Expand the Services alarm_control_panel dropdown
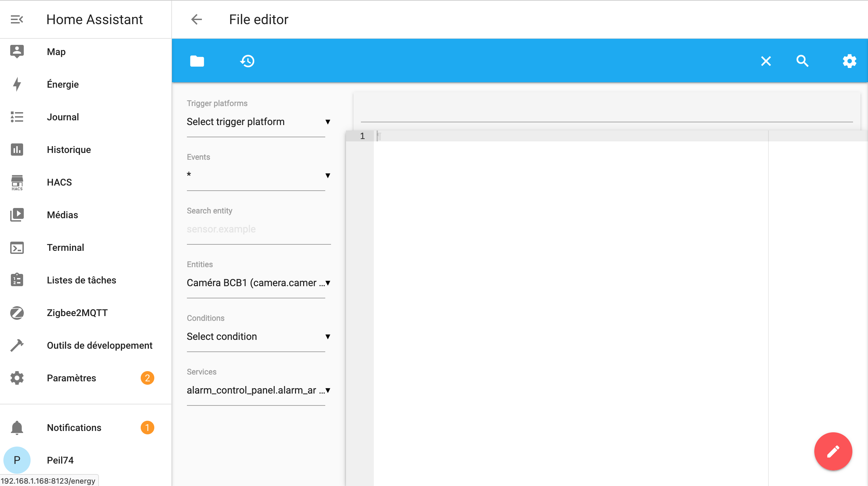 point(258,390)
